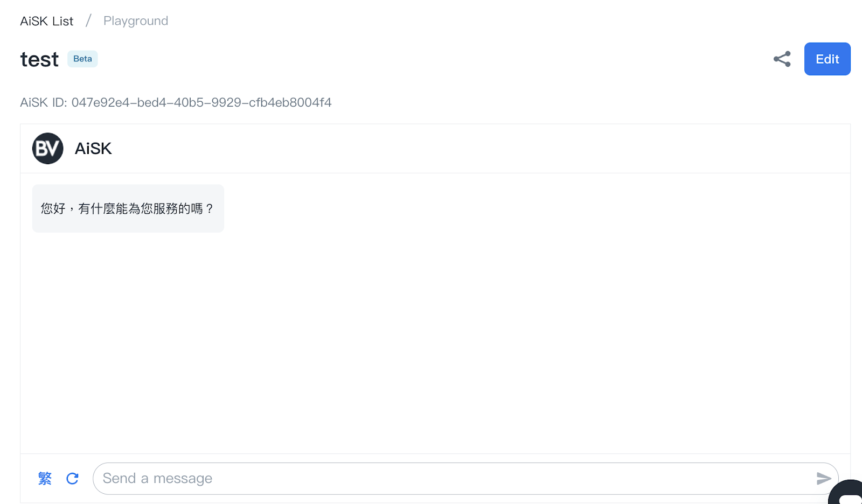
Task: Click the breadcrumb slash separator
Action: [88, 21]
